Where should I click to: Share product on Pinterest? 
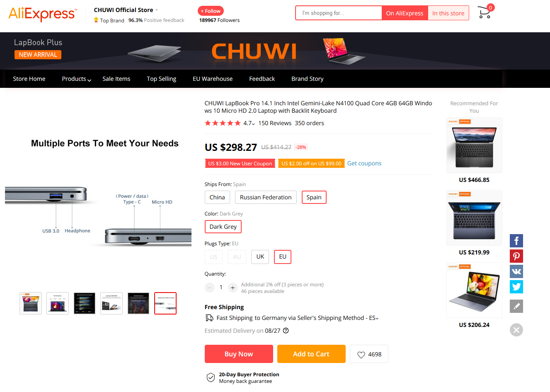click(516, 256)
